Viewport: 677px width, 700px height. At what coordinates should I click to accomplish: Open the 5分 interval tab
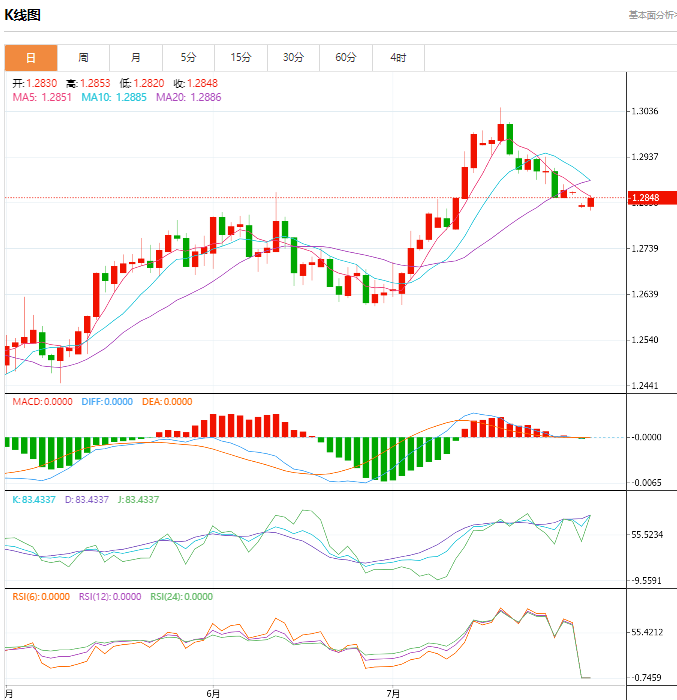click(x=188, y=58)
